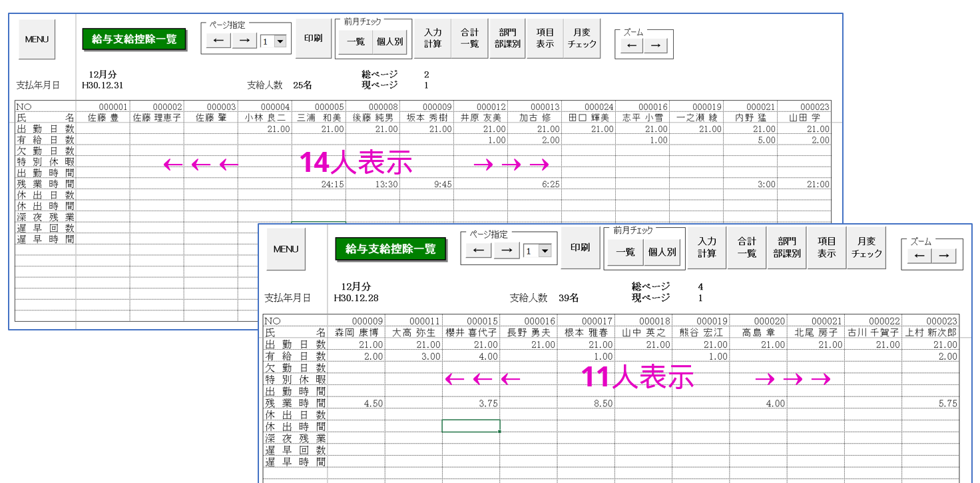
Task: Open 項目表示 in front window toolbar
Action: 827,248
